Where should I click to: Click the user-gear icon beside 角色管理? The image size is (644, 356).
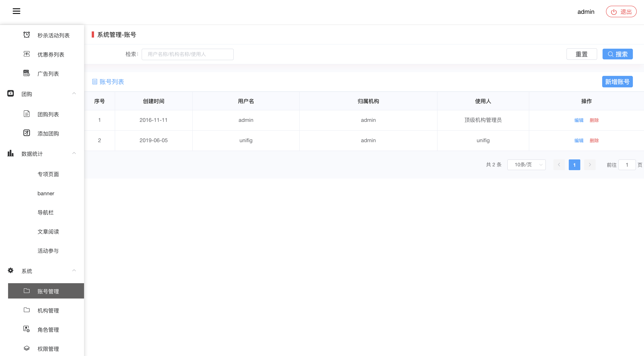(26, 329)
